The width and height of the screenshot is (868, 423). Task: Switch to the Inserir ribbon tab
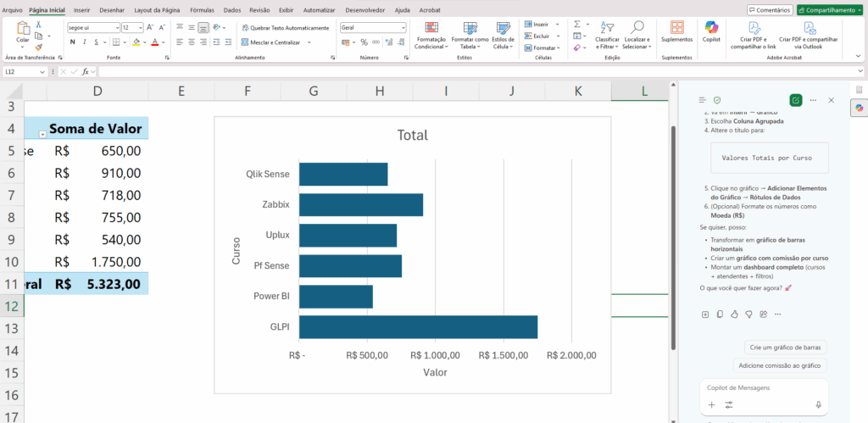pos(81,9)
